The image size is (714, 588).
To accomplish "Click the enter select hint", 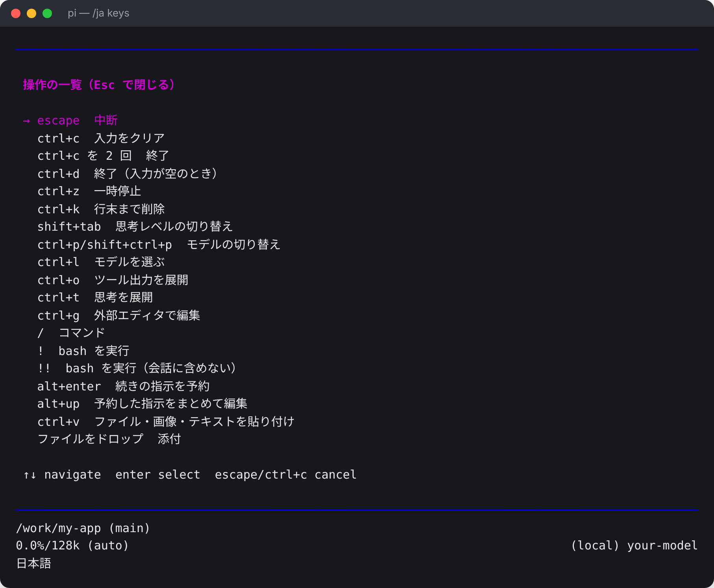I will point(158,475).
